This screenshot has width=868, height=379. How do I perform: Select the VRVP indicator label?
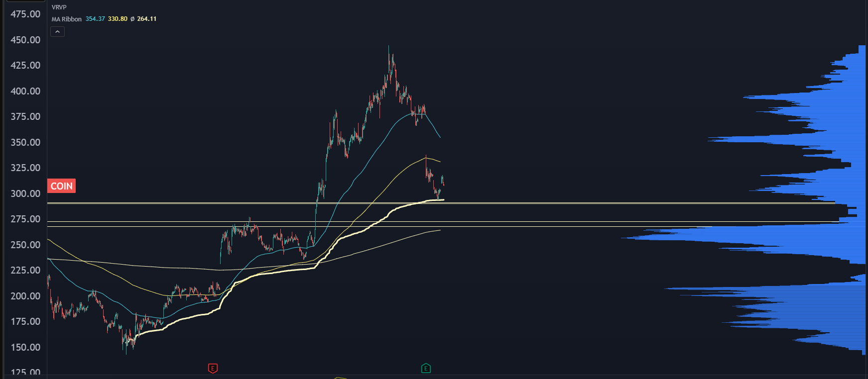(x=59, y=7)
